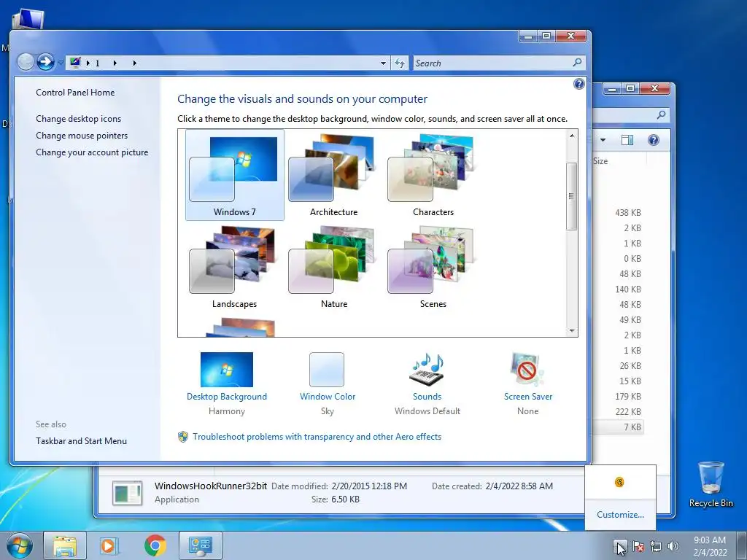Click the 222 KB size entry
This screenshot has width=747, height=560.
tap(628, 411)
